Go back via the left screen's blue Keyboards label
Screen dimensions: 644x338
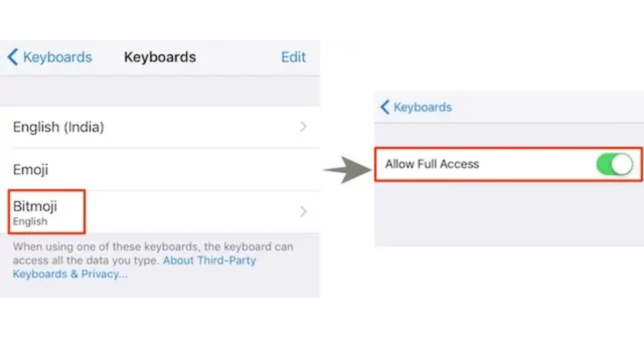[x=57, y=57]
